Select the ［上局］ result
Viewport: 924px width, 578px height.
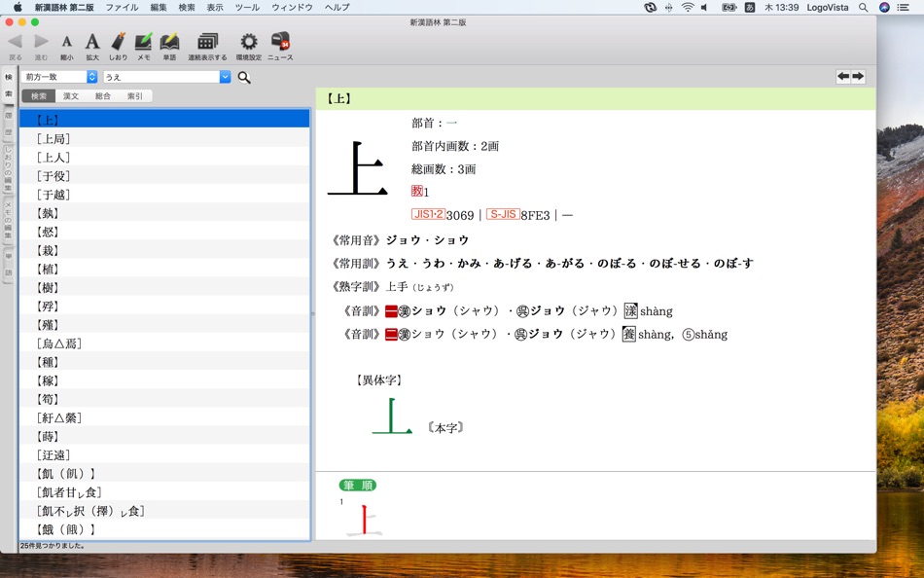(x=164, y=138)
